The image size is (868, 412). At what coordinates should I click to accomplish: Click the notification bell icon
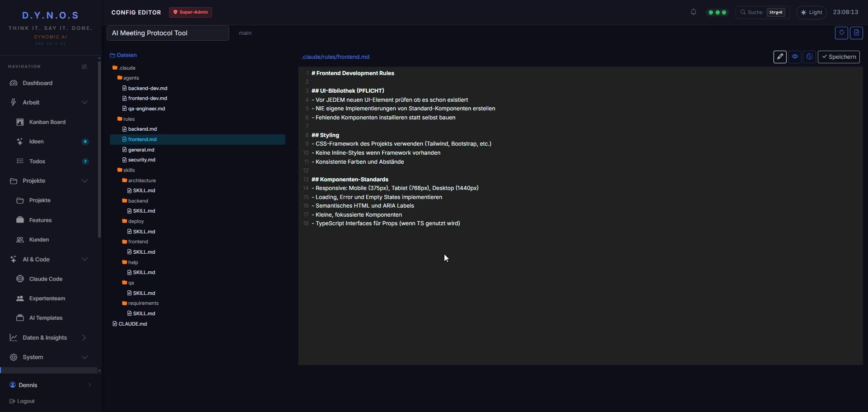pyautogui.click(x=693, y=12)
